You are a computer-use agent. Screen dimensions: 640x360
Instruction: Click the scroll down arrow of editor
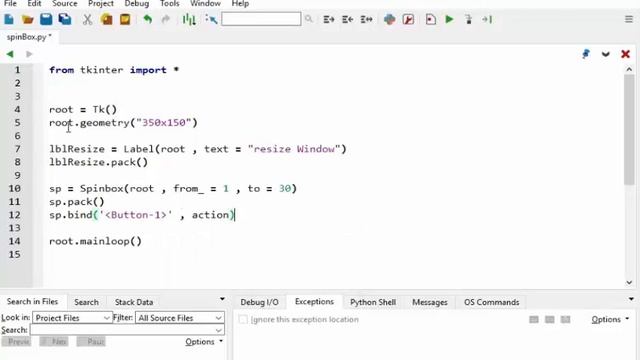point(629,282)
